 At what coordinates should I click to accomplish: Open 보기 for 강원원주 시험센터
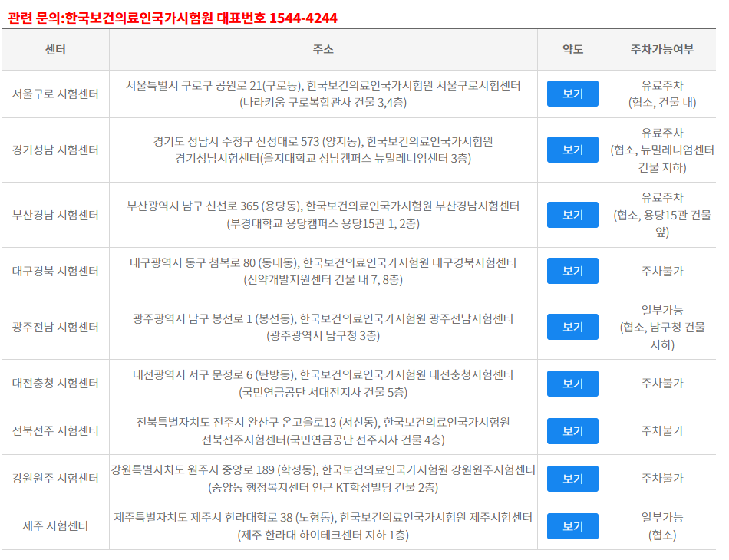(x=572, y=479)
